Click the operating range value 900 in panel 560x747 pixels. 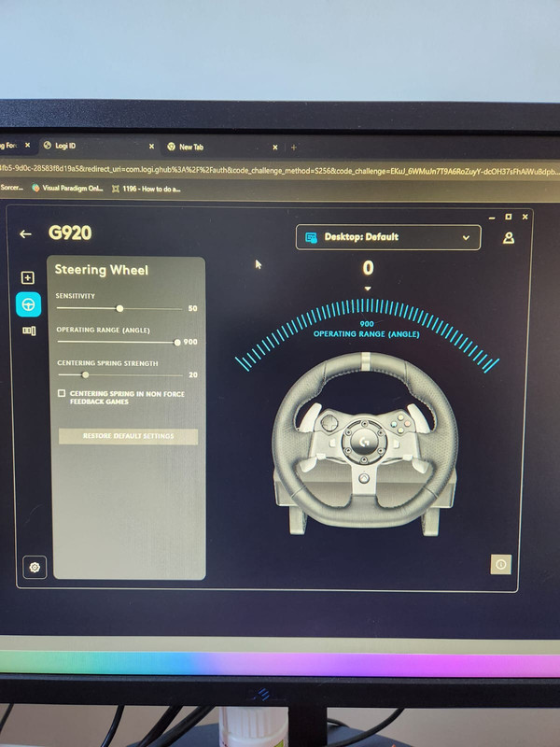pyautogui.click(x=190, y=342)
